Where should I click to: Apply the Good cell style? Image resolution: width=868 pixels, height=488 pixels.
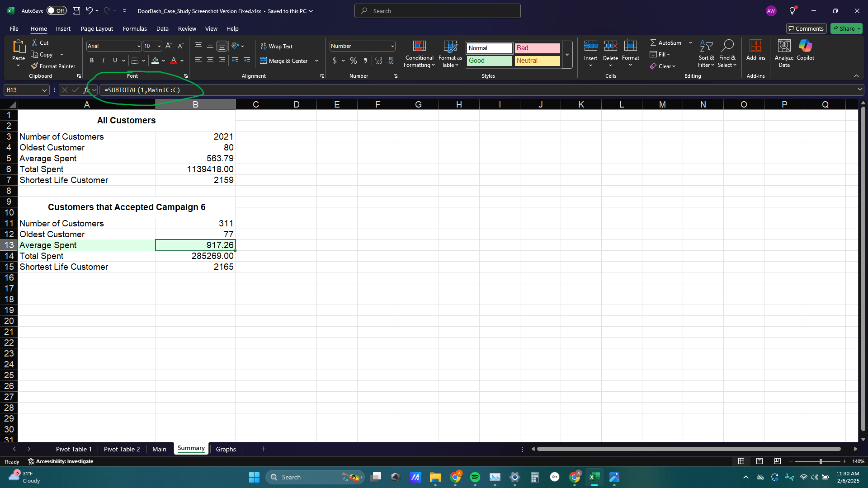[x=489, y=61]
